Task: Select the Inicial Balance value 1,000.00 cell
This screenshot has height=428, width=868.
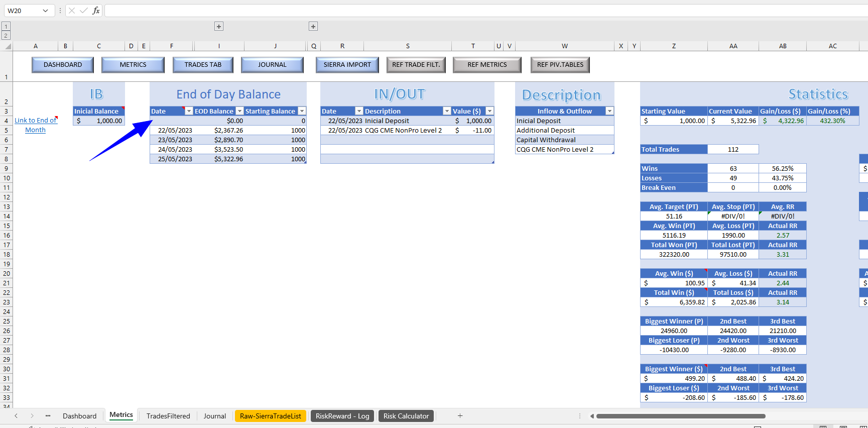Action: 99,121
